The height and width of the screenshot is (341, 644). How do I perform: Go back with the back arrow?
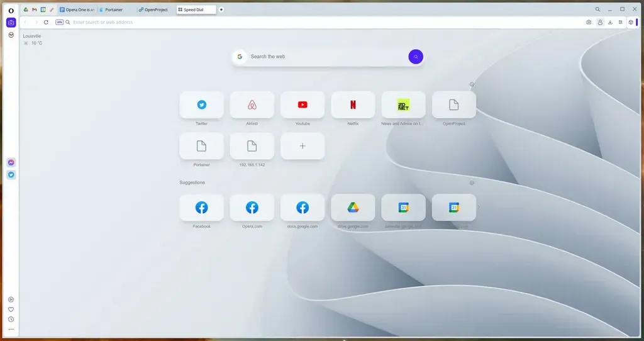click(x=25, y=22)
